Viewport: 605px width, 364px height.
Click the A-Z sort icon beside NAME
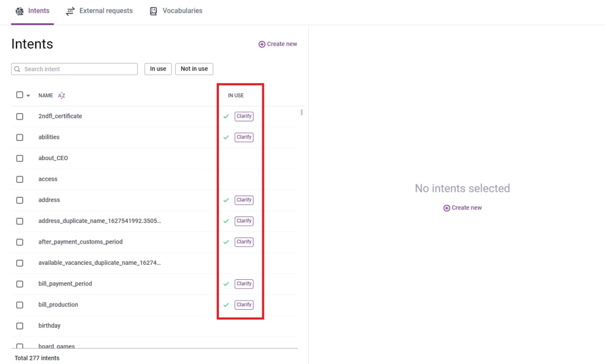(61, 96)
